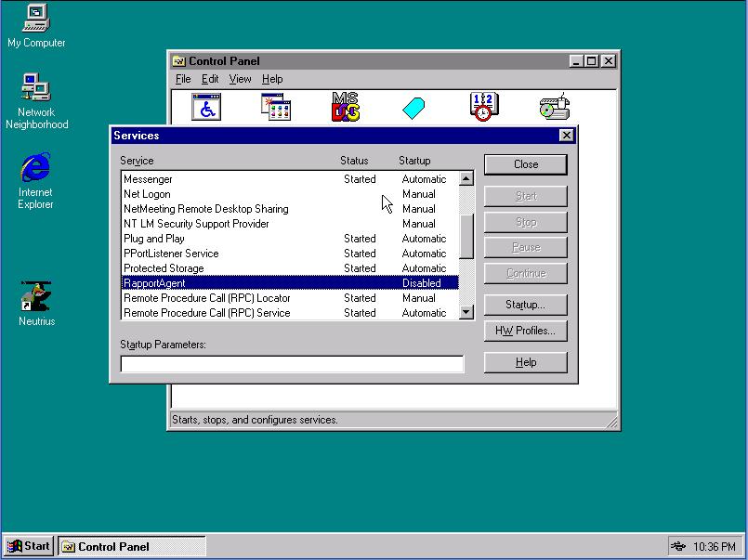Click the USB tray icon beside the clock

[678, 546]
